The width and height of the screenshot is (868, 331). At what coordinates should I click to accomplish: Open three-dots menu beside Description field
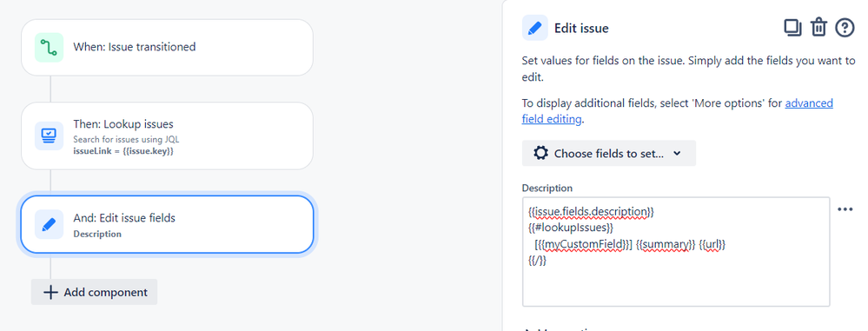coord(845,209)
